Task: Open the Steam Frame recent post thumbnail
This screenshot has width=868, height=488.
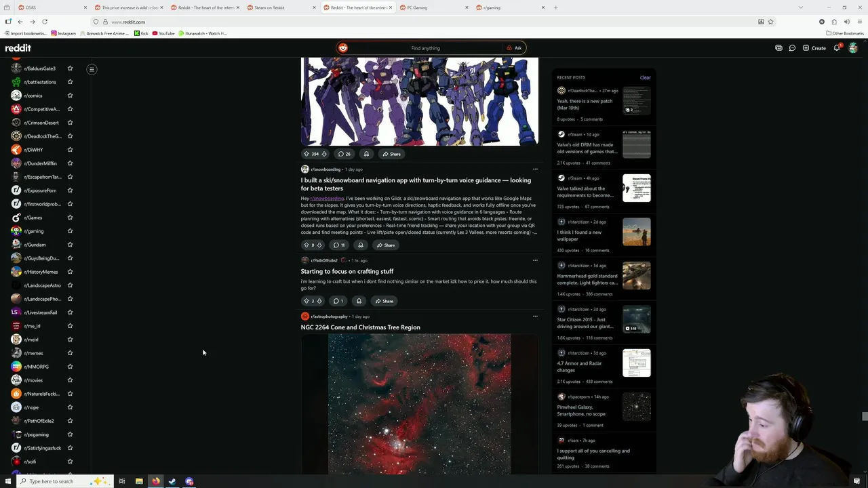Action: [637, 188]
